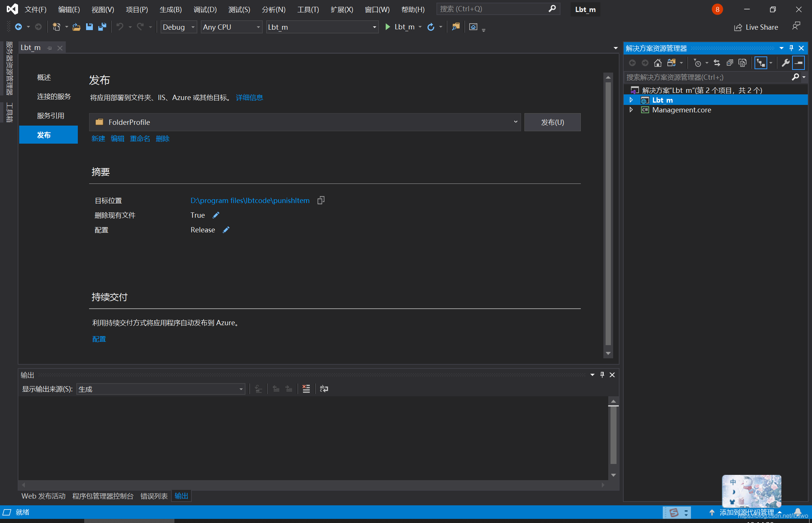Expand the Lbt_m project node
Viewport: 812px width, 523px height.
[631, 100]
